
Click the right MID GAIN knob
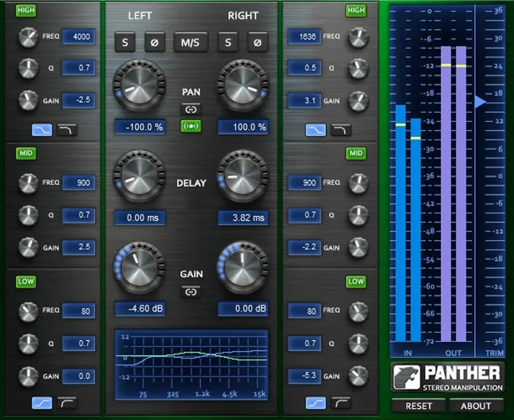point(358,248)
